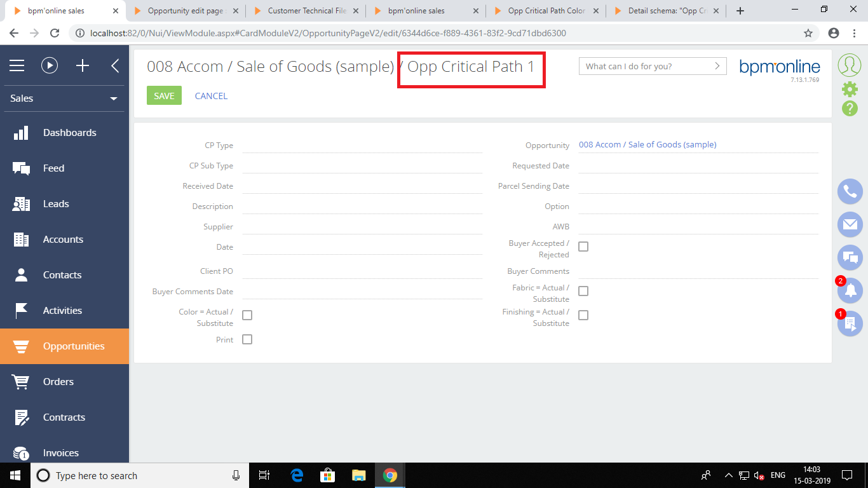The image size is (868, 488).
Task: Open the email envelope panel icon
Action: [850, 224]
